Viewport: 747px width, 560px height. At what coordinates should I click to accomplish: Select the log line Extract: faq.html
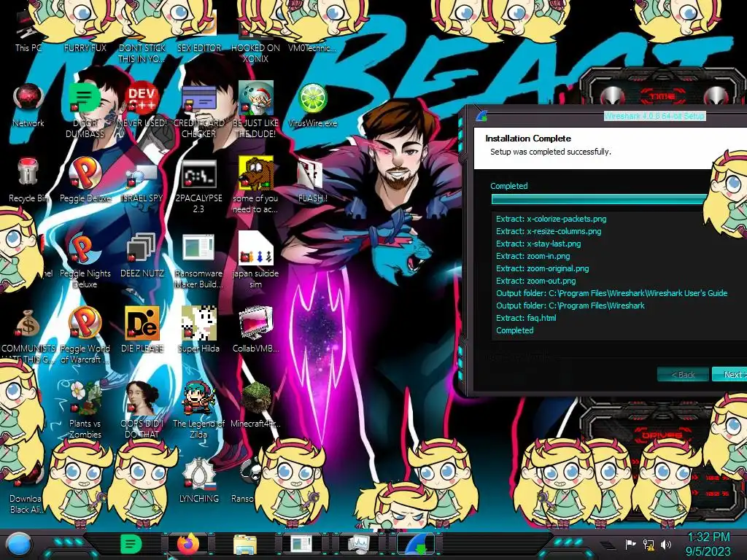[x=526, y=318]
